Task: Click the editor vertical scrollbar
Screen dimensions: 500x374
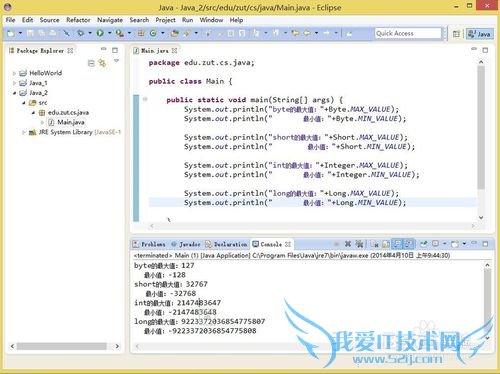Action: [x=481, y=127]
